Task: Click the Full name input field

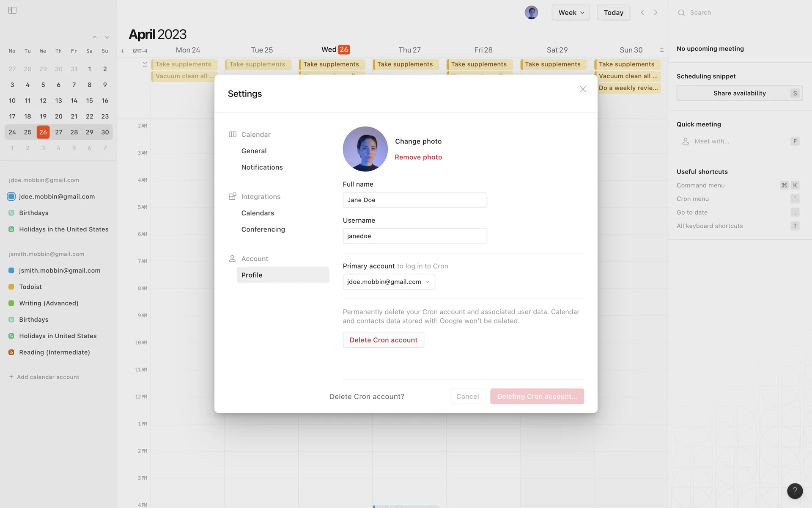Action: pyautogui.click(x=414, y=200)
